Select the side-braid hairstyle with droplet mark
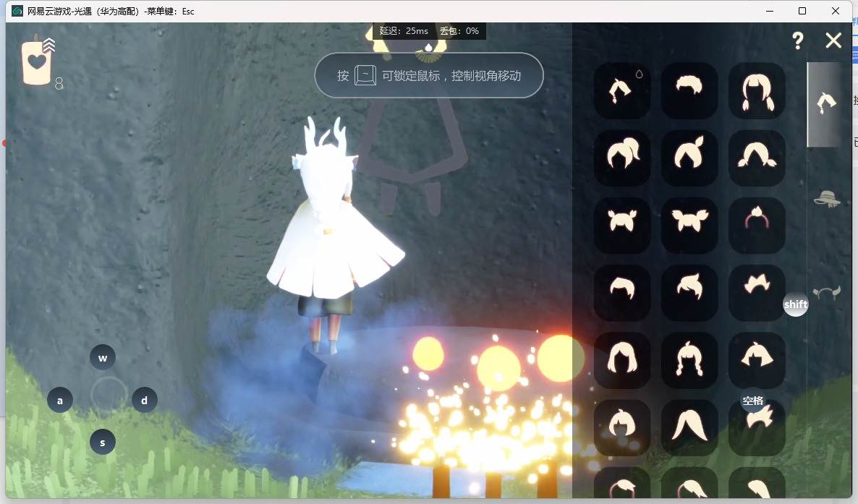The width and height of the screenshot is (858, 504). (x=621, y=91)
